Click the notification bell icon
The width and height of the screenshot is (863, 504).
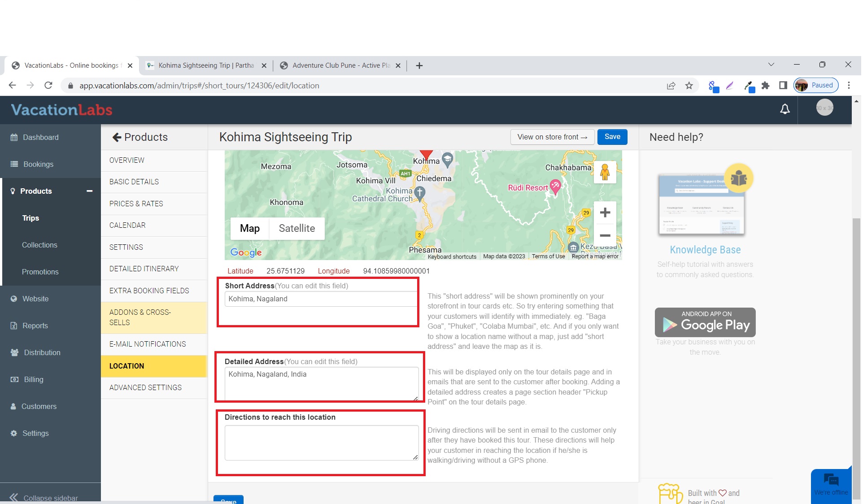(786, 109)
